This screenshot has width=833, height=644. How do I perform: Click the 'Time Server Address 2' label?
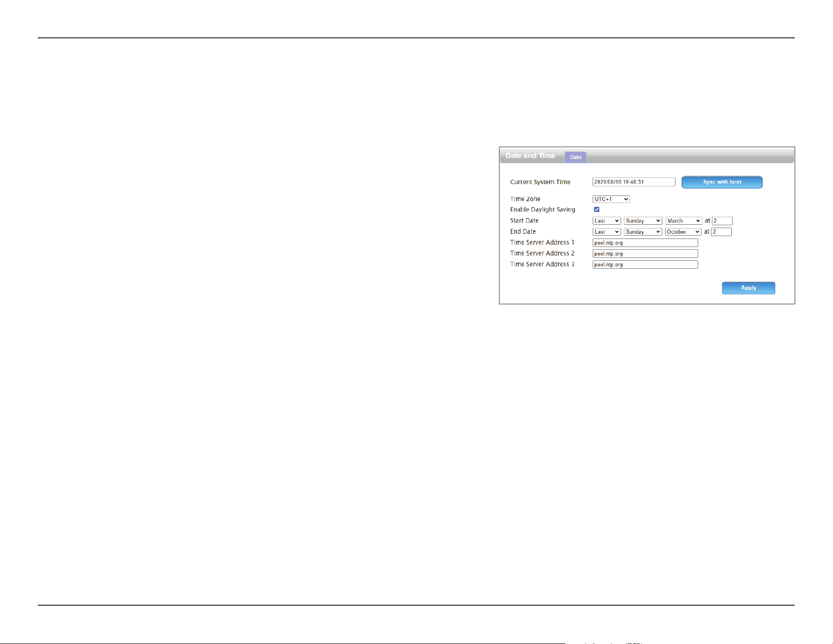coord(542,253)
